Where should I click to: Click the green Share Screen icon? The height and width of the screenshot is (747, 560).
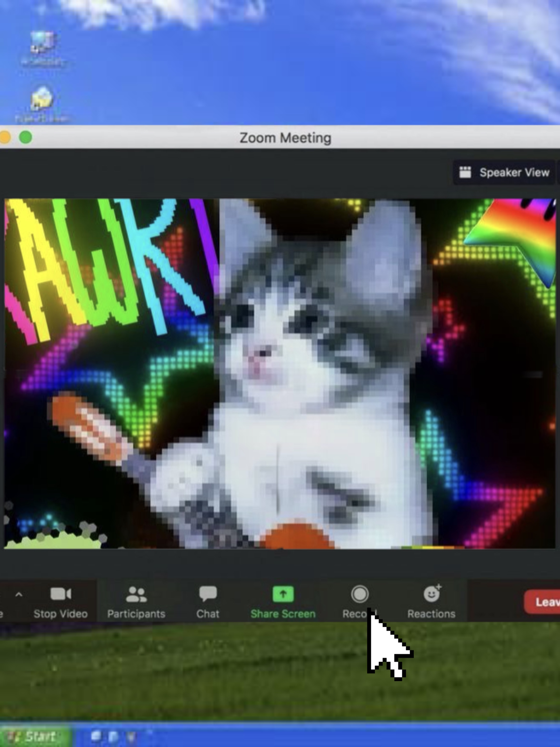[x=283, y=594]
